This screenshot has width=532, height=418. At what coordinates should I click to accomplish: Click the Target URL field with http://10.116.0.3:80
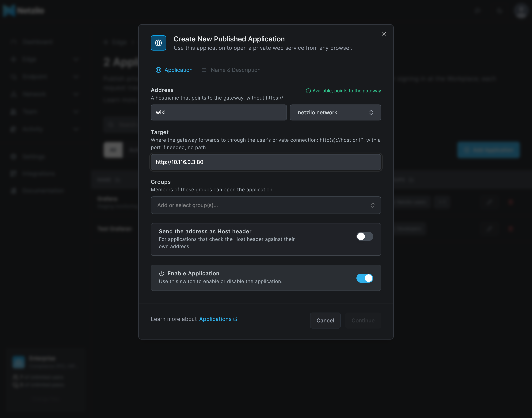(266, 162)
